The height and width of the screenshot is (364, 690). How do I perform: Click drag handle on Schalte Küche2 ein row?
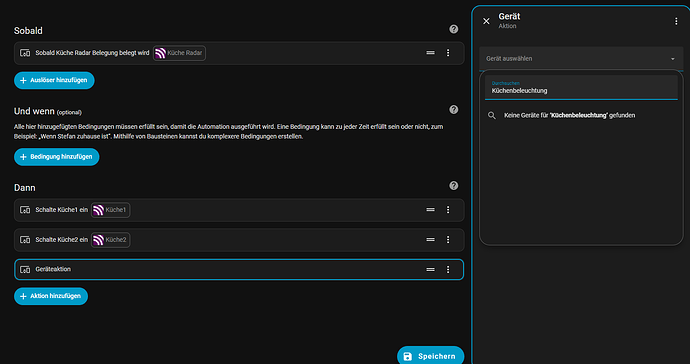tap(430, 240)
